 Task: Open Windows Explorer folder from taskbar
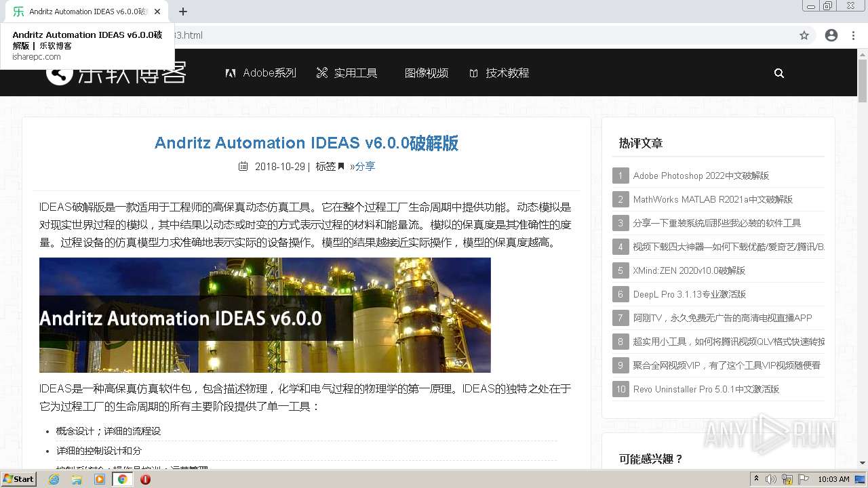(77, 479)
